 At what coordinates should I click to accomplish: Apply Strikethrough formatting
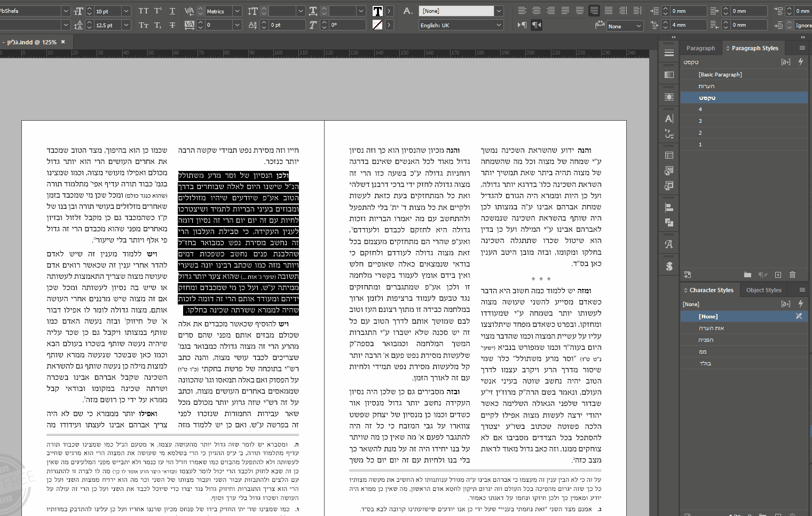[172, 25]
